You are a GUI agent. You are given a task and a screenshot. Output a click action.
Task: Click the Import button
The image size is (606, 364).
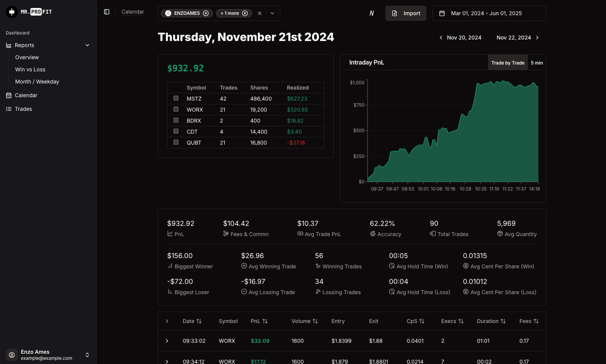click(x=406, y=13)
